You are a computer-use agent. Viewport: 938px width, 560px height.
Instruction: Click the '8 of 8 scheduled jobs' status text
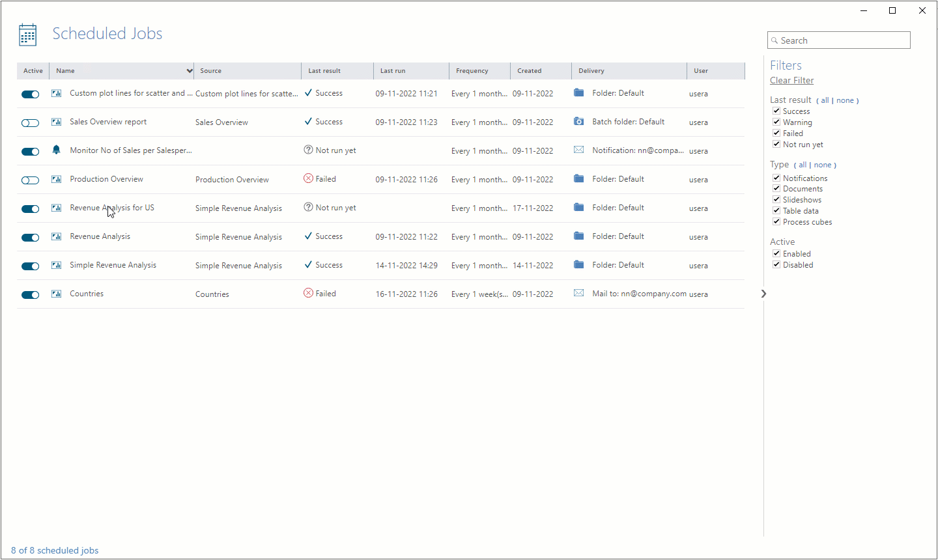pyautogui.click(x=55, y=550)
